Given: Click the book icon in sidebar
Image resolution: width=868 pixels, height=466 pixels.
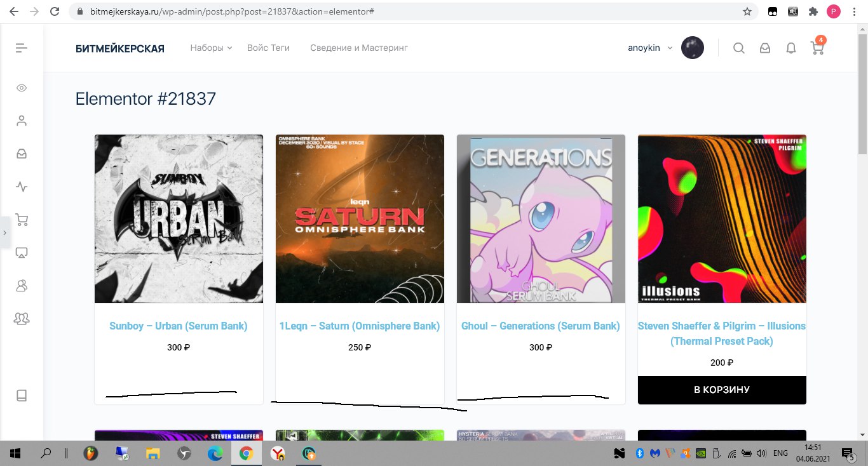Looking at the screenshot, I should click(x=22, y=396).
